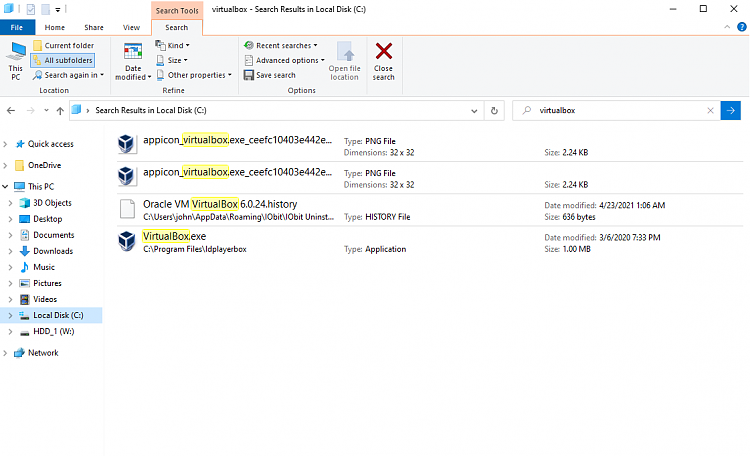Toggle All subfolders search scope
This screenshot has width=750, height=456.
[x=63, y=60]
